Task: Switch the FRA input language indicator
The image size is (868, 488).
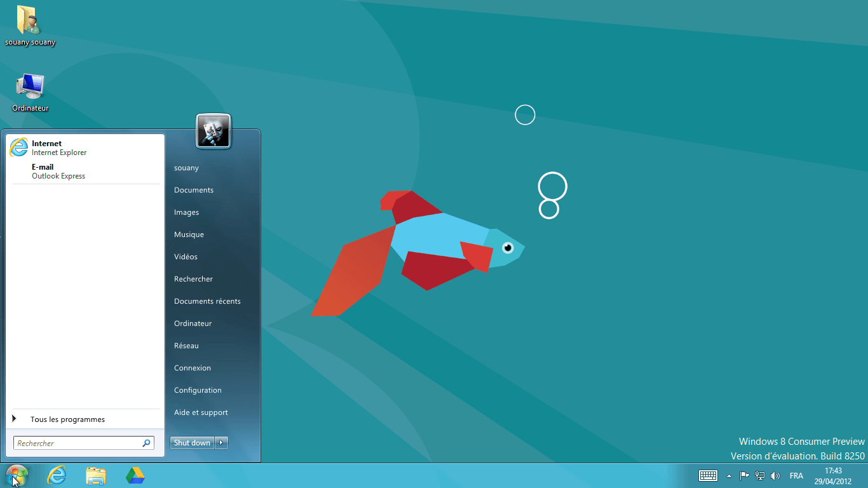Action: (x=796, y=476)
